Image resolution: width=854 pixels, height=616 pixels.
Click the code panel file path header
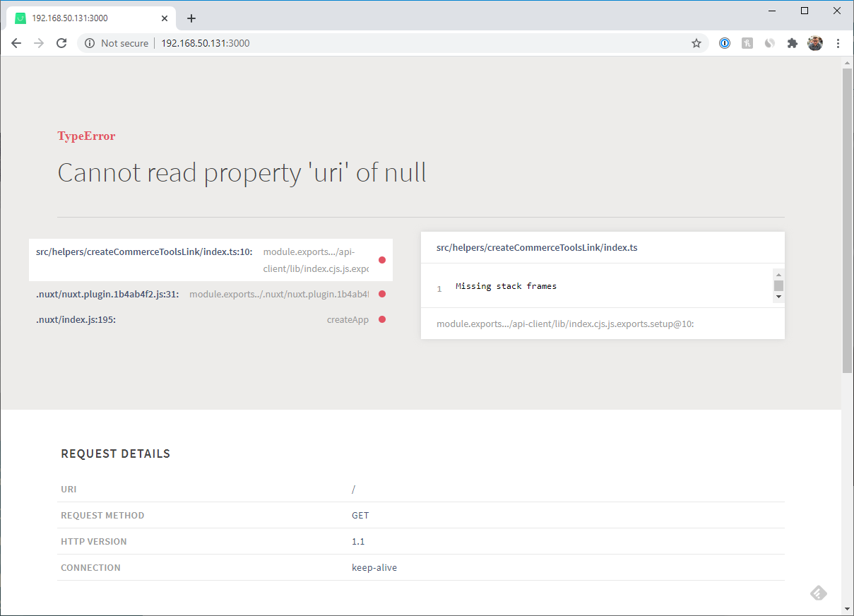click(537, 247)
